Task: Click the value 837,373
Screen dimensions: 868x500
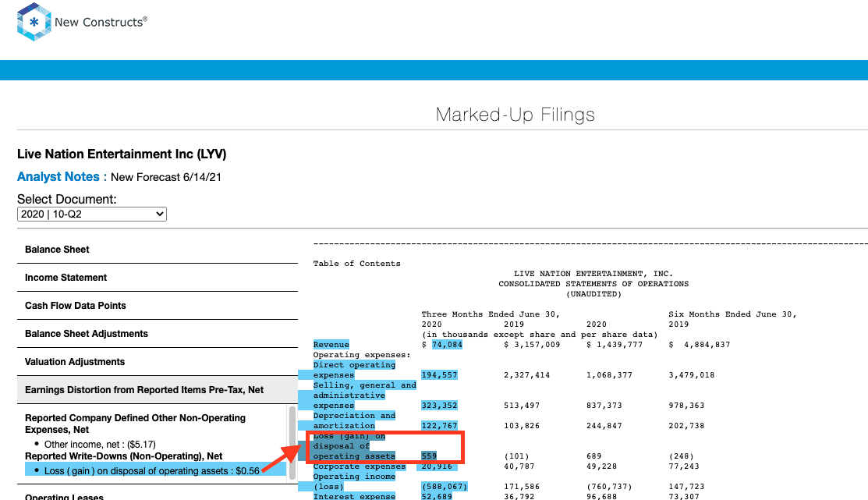Action: tap(604, 406)
